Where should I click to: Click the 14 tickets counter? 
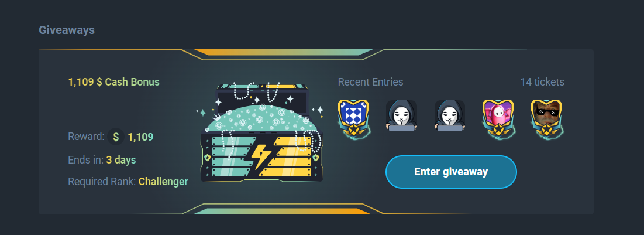click(542, 82)
